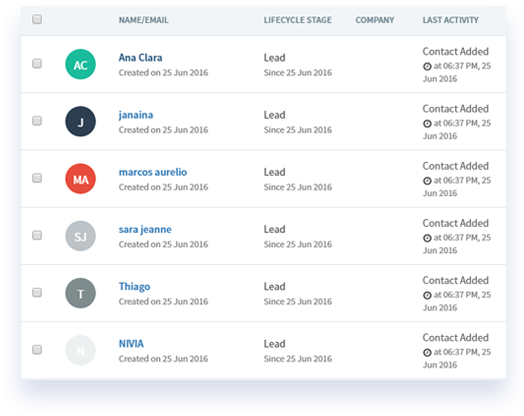Open sara jeanne's contact page
The image size is (524, 416).
pyautogui.click(x=145, y=230)
